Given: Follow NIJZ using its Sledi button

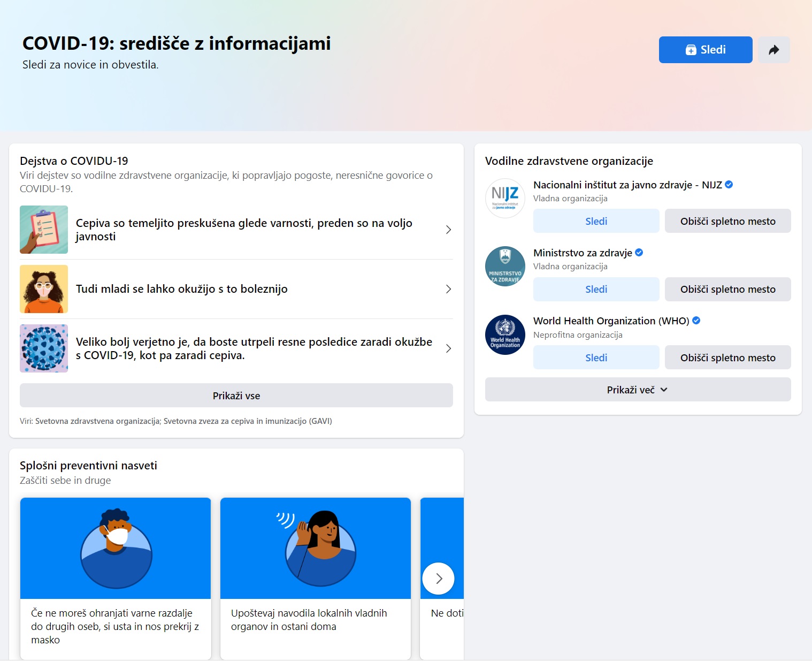Looking at the screenshot, I should point(596,221).
